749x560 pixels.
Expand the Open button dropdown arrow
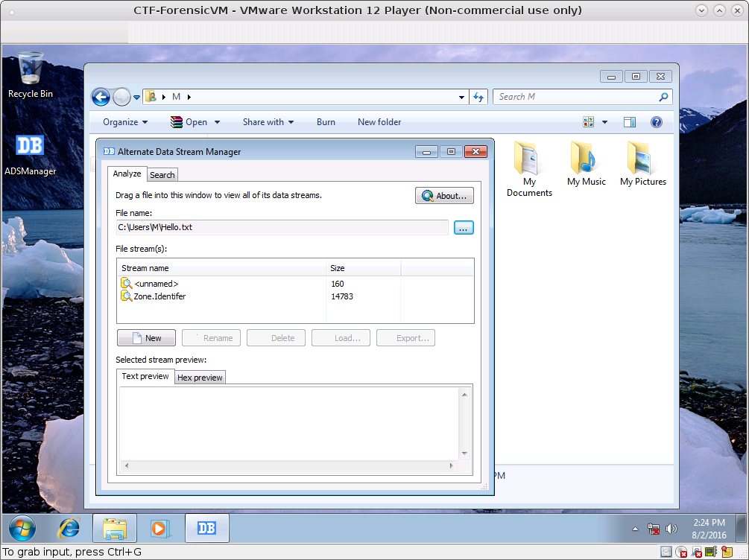(x=218, y=122)
